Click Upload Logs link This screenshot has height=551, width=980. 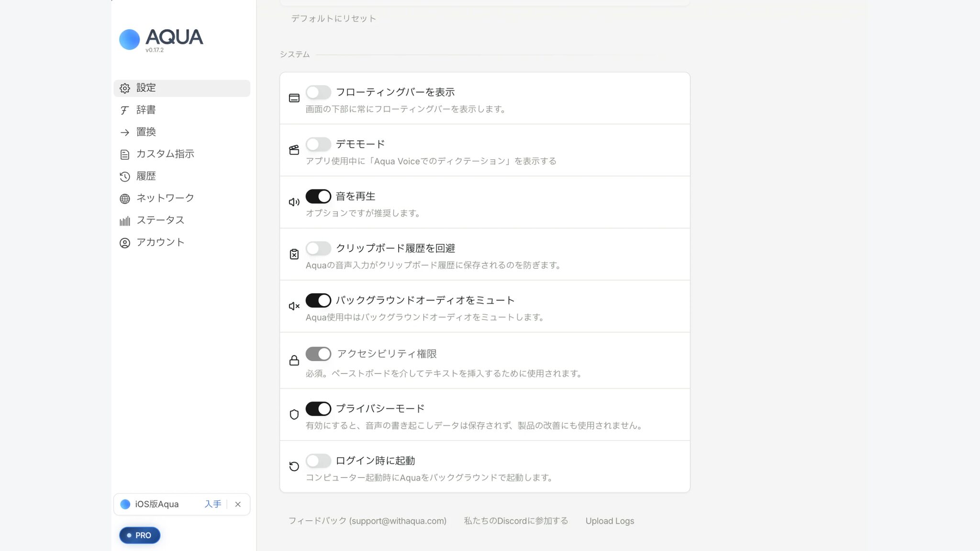tap(610, 521)
